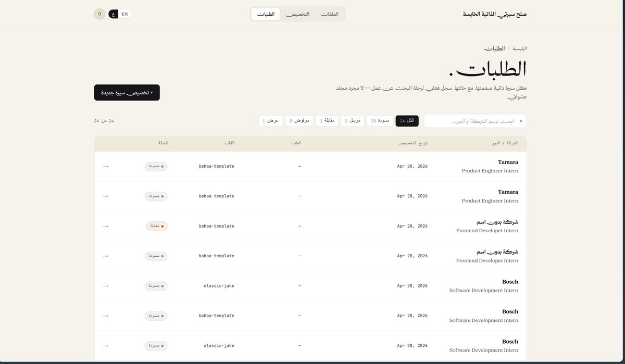
Task: Click bahaa-template in the Bosch row
Action: click(217, 316)
